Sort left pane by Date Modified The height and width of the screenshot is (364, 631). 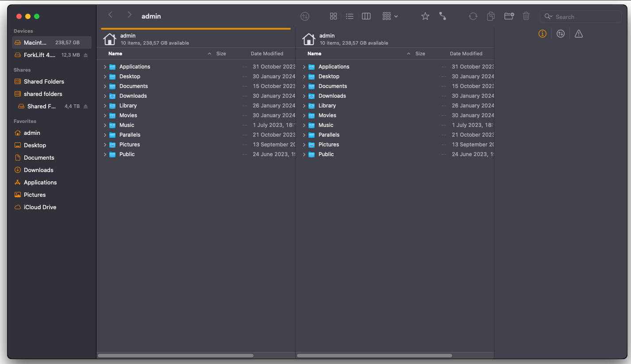(267, 54)
